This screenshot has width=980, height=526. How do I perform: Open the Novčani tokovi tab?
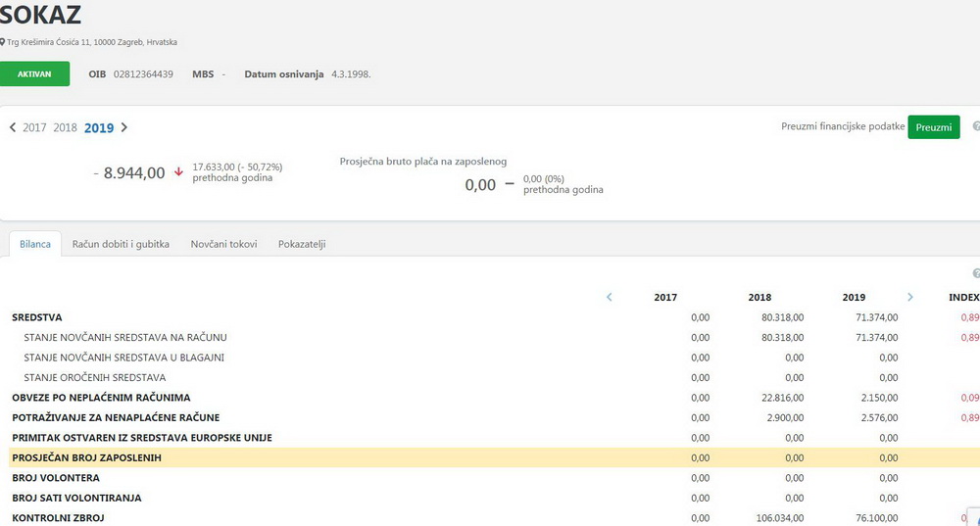click(x=223, y=244)
